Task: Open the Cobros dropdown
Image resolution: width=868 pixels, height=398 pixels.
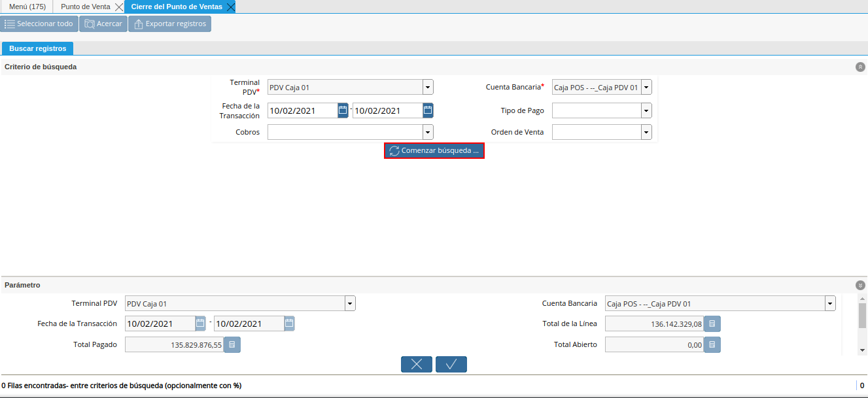Action: (x=428, y=132)
